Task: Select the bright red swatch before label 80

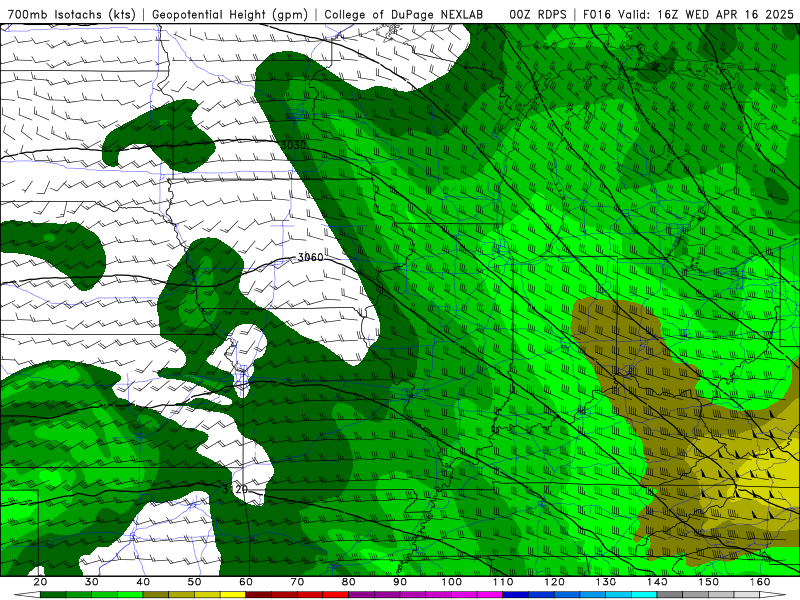Action: pyautogui.click(x=336, y=595)
